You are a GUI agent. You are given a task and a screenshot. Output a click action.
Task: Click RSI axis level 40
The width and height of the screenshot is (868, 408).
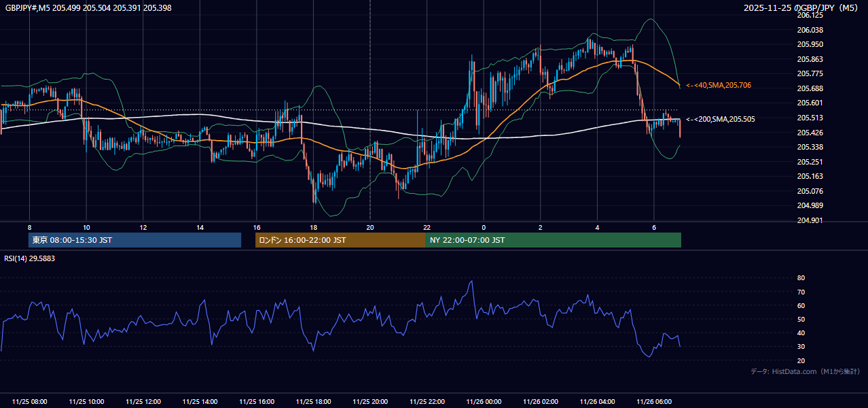pyautogui.click(x=801, y=333)
